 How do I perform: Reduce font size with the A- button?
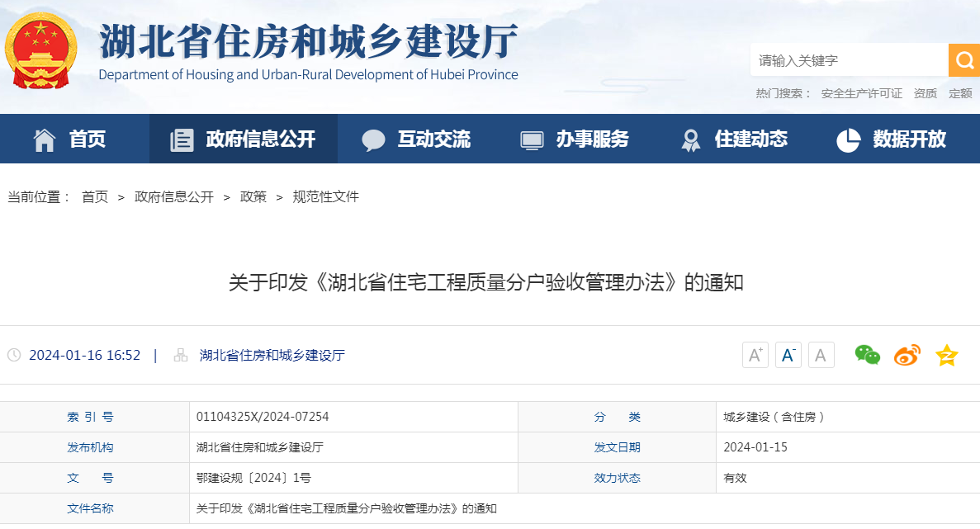788,354
